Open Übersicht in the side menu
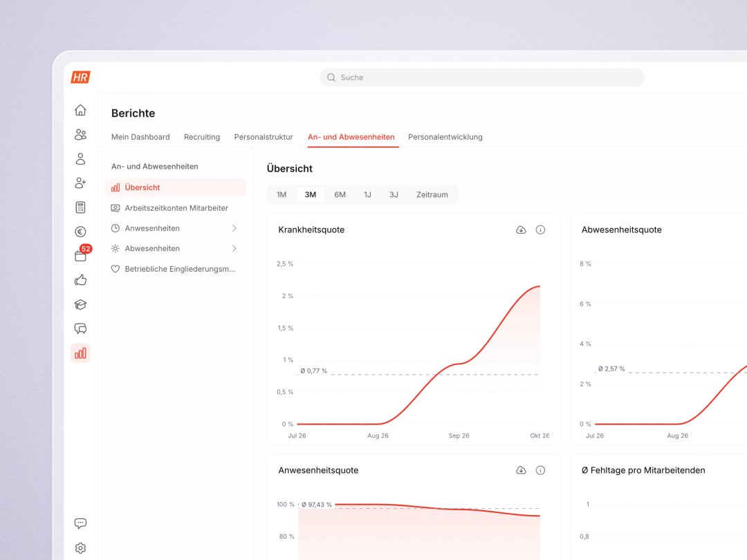The image size is (747, 560). (x=175, y=187)
